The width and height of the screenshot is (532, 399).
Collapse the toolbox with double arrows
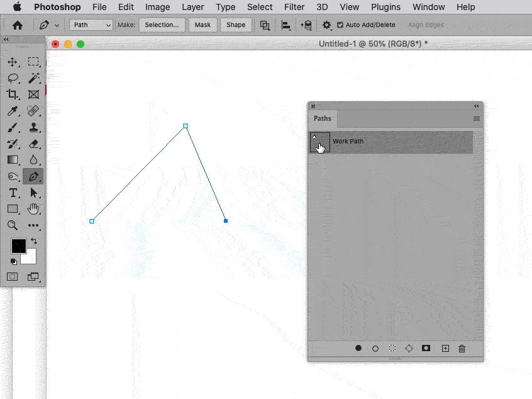point(6,40)
